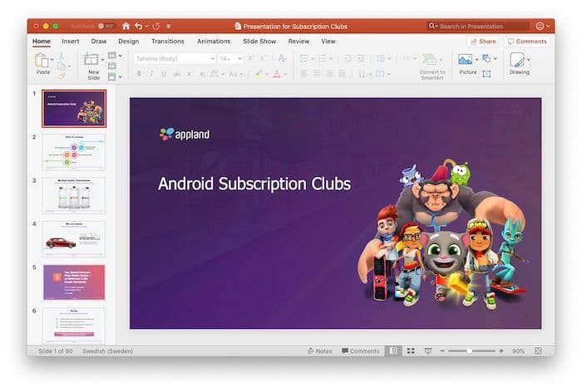Click the bullet list icon
This screenshot has height=392, width=582.
pos(303,58)
